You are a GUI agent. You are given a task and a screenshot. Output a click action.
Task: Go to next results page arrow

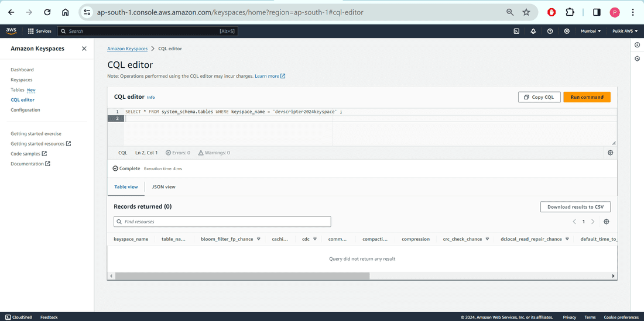click(592, 222)
